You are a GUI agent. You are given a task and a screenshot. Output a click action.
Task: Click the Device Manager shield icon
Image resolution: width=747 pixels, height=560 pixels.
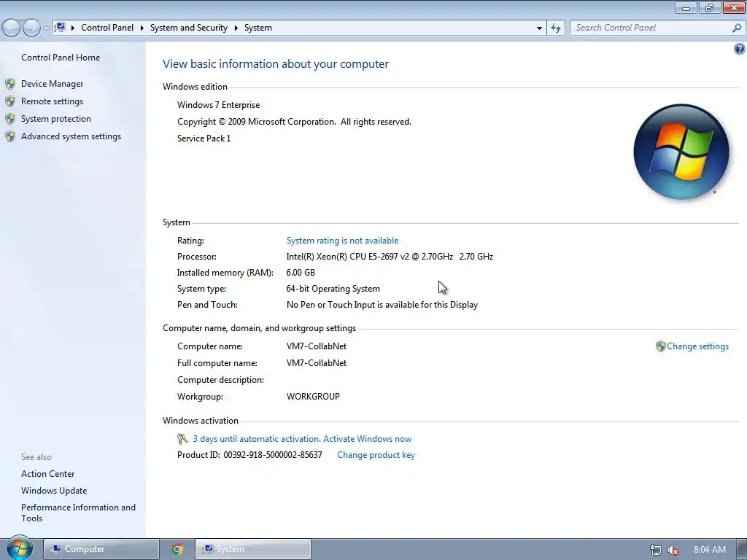point(10,84)
